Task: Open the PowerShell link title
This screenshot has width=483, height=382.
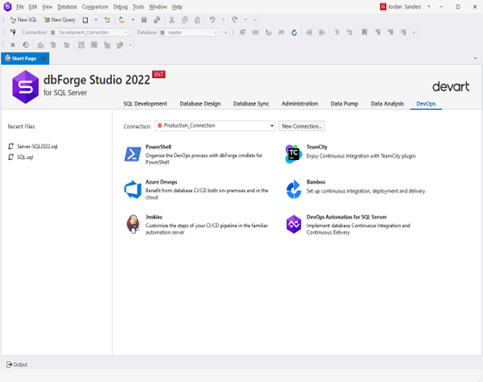Action: point(158,147)
